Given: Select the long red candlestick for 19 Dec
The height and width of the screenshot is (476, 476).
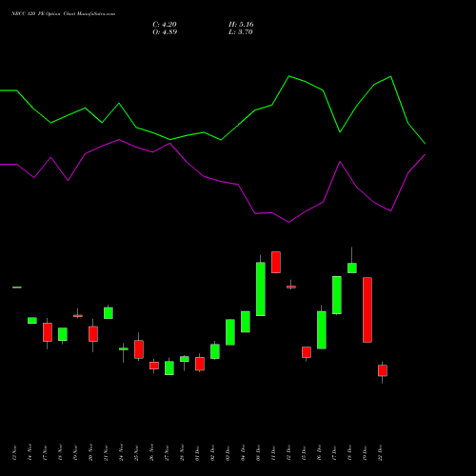Looking at the screenshot, I should (x=367, y=309).
